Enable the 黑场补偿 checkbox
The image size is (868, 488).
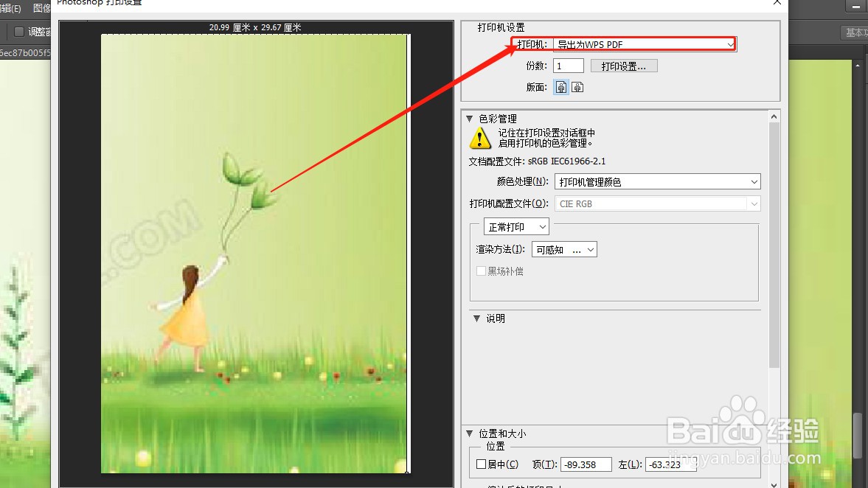tap(480, 271)
